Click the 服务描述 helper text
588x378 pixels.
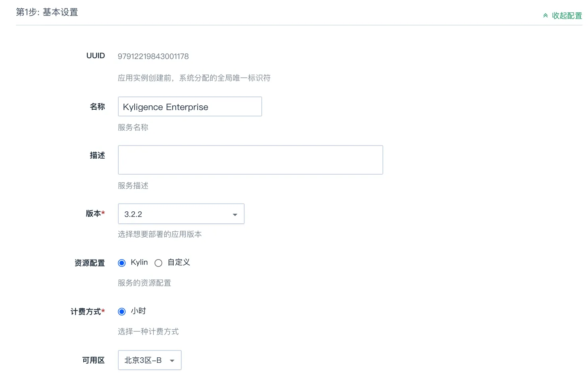[x=133, y=185]
